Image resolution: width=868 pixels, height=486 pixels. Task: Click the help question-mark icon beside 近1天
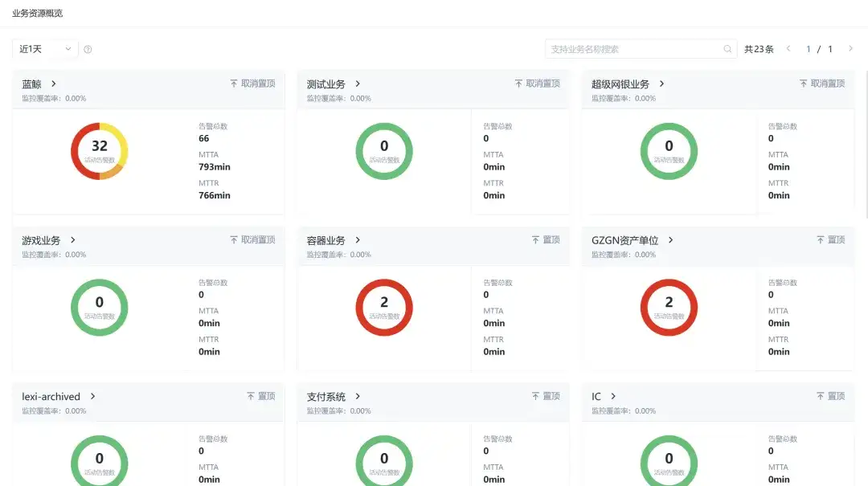tap(88, 49)
